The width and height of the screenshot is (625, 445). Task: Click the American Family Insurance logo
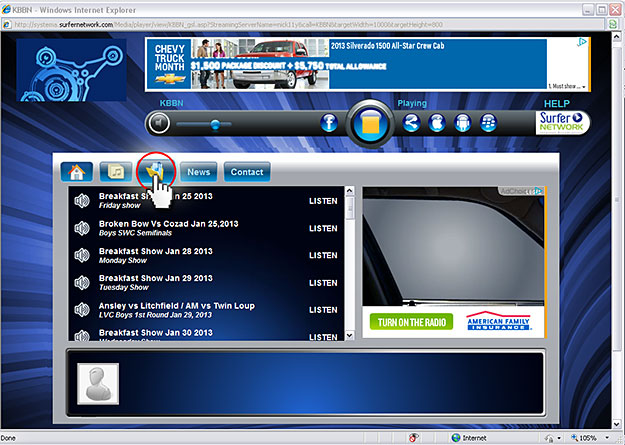pyautogui.click(x=499, y=321)
